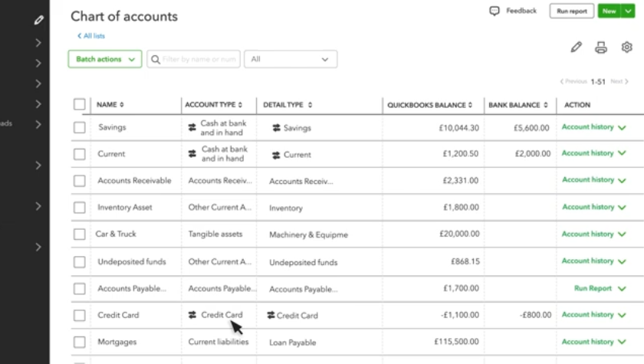Viewport: 644px width, 364px height.
Task: Open the settings gear icon
Action: (626, 48)
